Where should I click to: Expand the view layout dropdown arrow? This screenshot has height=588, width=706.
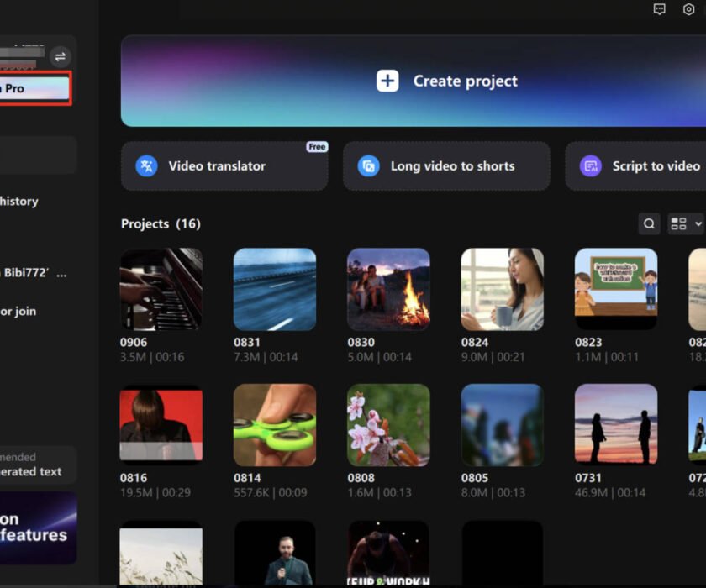698,223
